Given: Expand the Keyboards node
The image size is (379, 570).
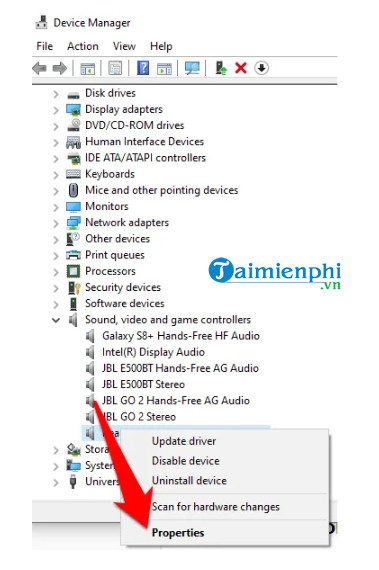Looking at the screenshot, I should 56,175.
